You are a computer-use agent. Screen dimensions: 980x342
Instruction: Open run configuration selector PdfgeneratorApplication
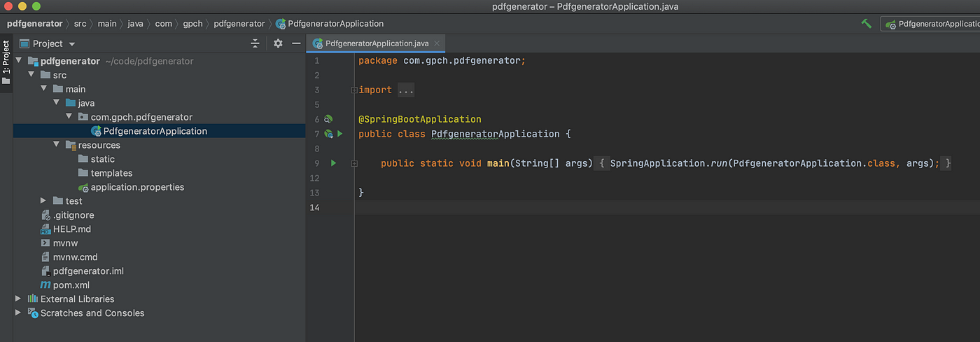tap(931, 24)
